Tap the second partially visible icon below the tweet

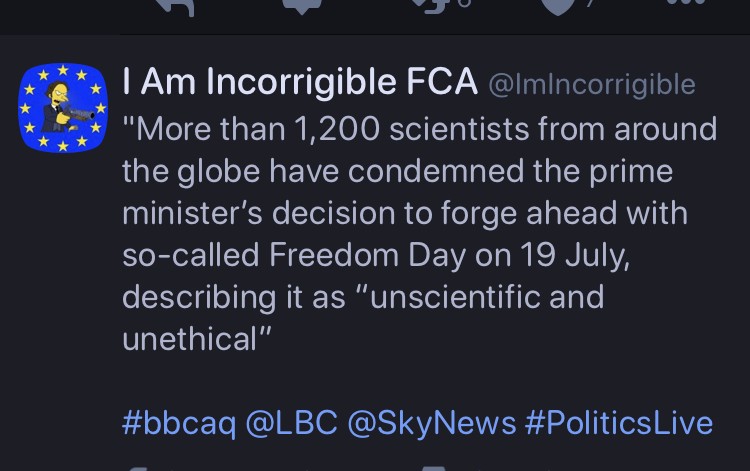(x=432, y=466)
